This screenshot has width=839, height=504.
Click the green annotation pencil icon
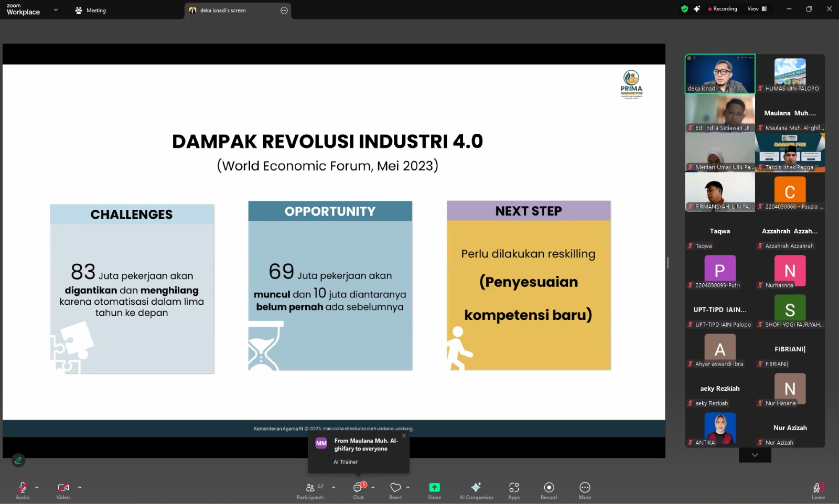coord(18,460)
